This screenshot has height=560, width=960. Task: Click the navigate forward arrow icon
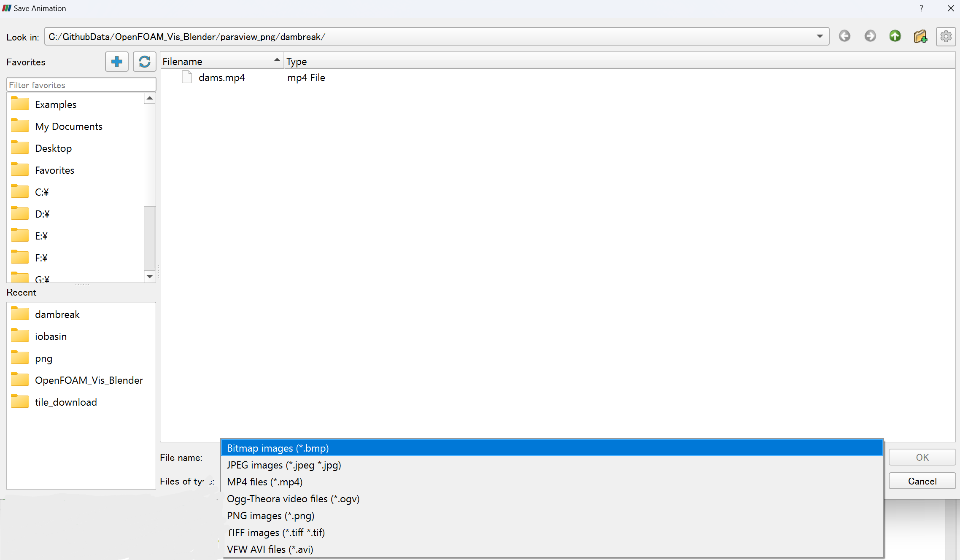pyautogui.click(x=870, y=36)
